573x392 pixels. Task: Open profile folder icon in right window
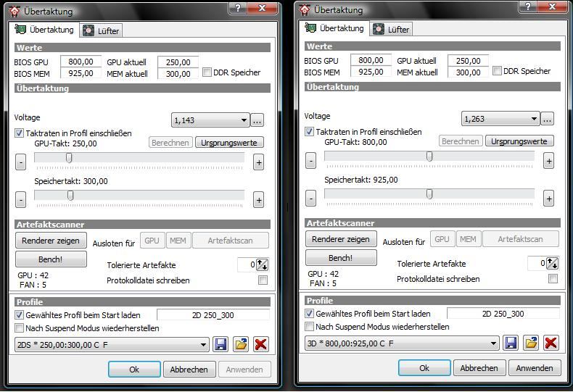pos(531,343)
